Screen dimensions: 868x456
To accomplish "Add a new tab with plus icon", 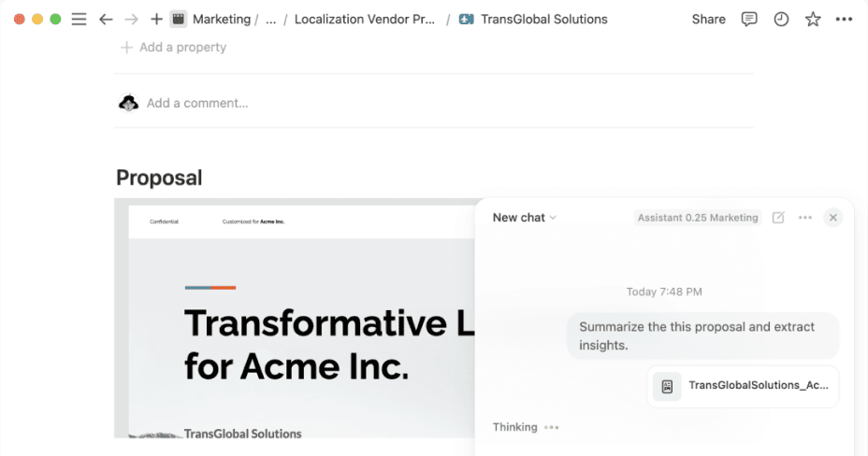I will coord(156,19).
